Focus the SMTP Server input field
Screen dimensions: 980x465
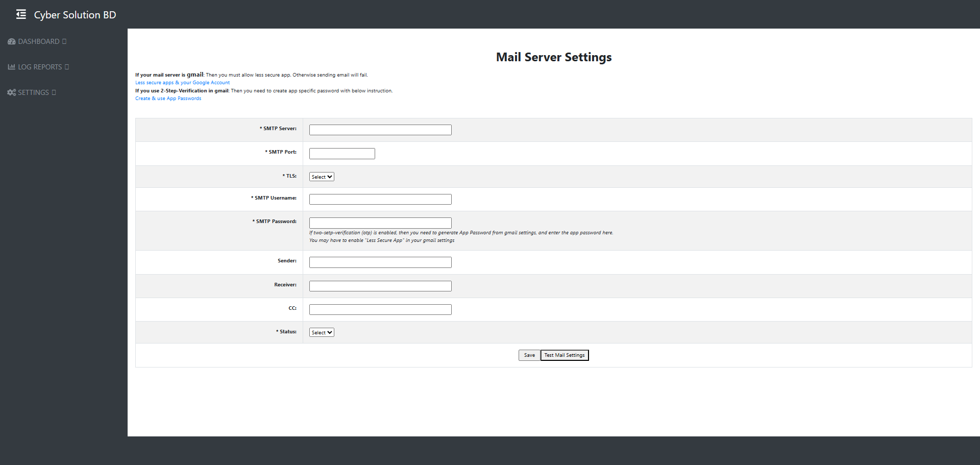tap(380, 130)
